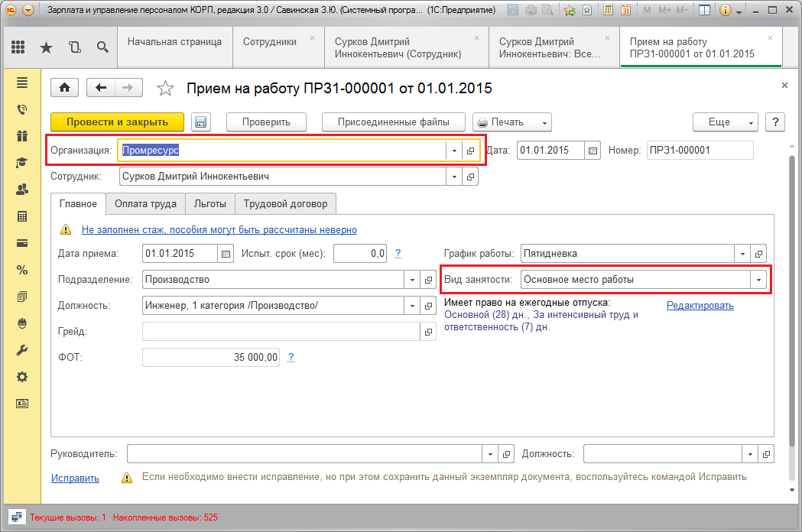Open the graduation cap section icon in sidebar

click(x=22, y=163)
